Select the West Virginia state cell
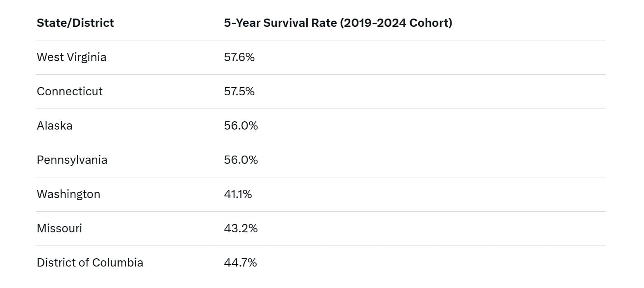The width and height of the screenshot is (644, 288). 71,57
